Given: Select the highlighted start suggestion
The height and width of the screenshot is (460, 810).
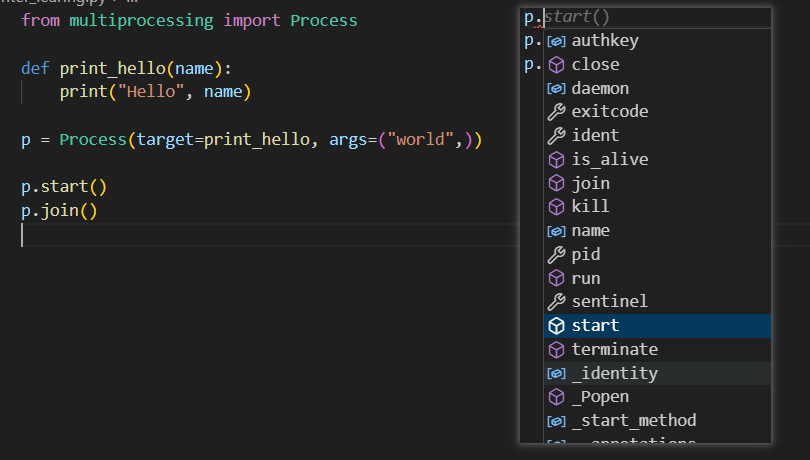Looking at the screenshot, I should (595, 326).
